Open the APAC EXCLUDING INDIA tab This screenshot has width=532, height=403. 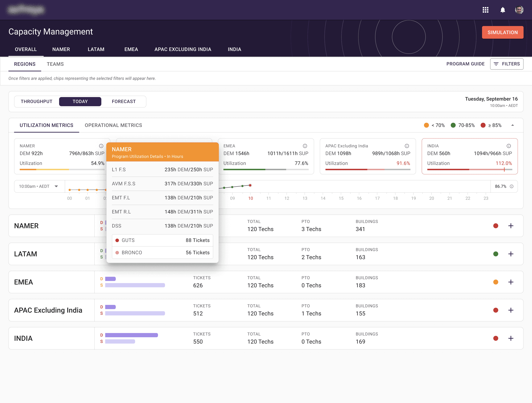click(183, 49)
